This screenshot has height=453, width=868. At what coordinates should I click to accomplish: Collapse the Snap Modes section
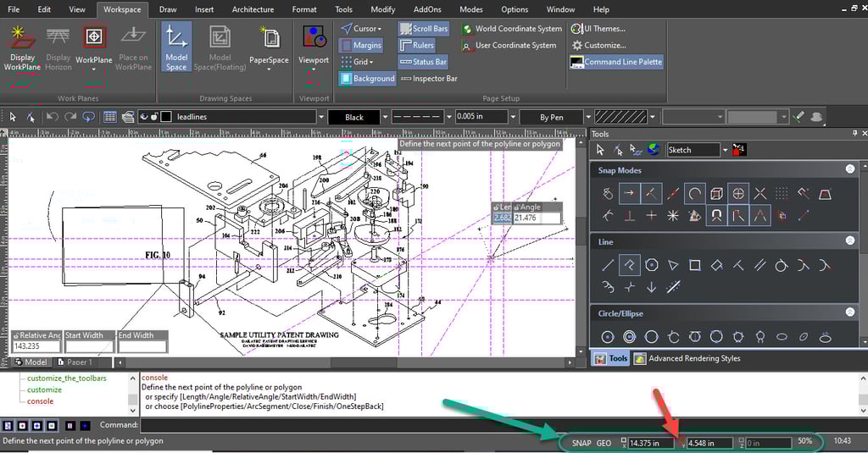(x=850, y=169)
